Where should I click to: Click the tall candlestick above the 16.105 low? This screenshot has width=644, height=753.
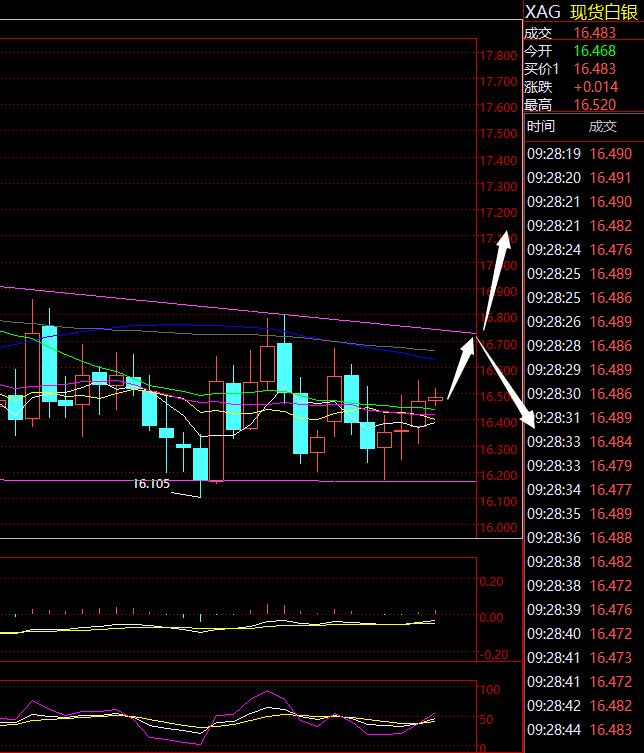coord(200,463)
